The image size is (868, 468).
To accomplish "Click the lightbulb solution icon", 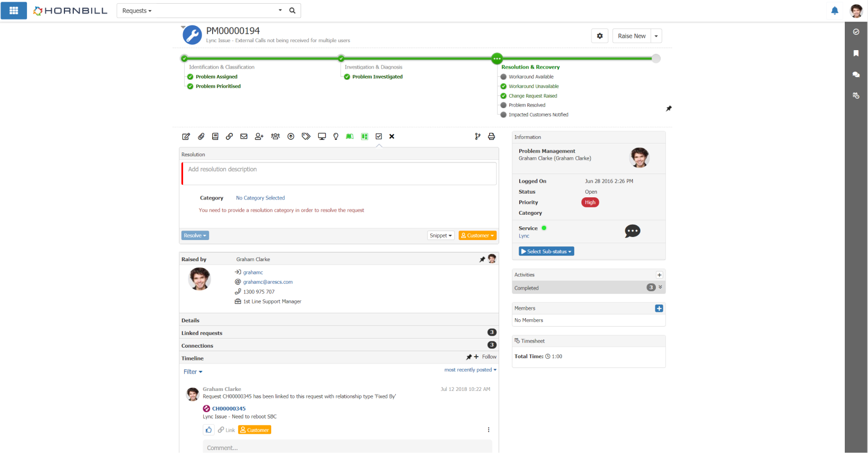I will click(x=336, y=137).
